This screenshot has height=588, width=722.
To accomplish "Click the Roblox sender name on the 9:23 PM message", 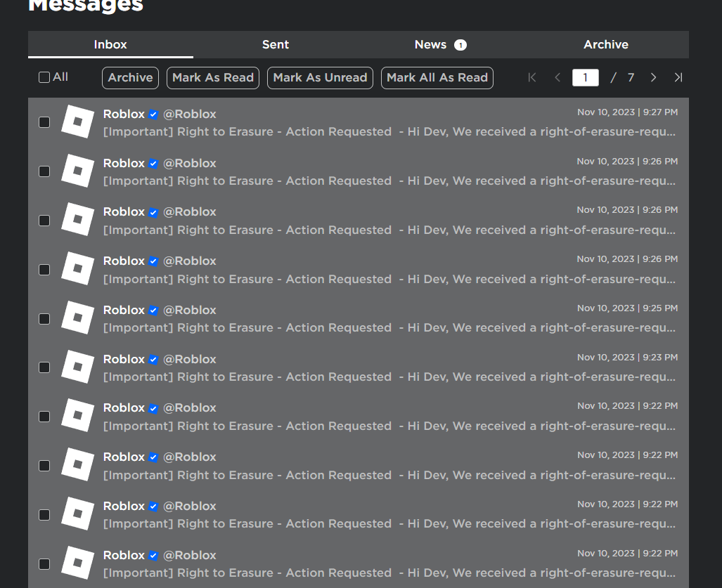I will coord(124,360).
